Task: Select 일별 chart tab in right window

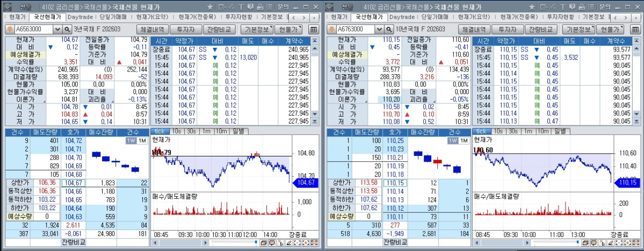Action: (x=561, y=131)
